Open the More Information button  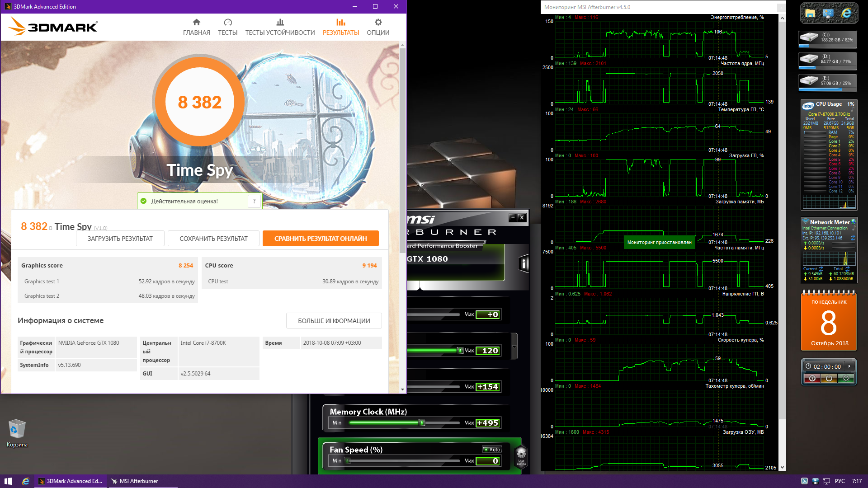[x=334, y=321]
